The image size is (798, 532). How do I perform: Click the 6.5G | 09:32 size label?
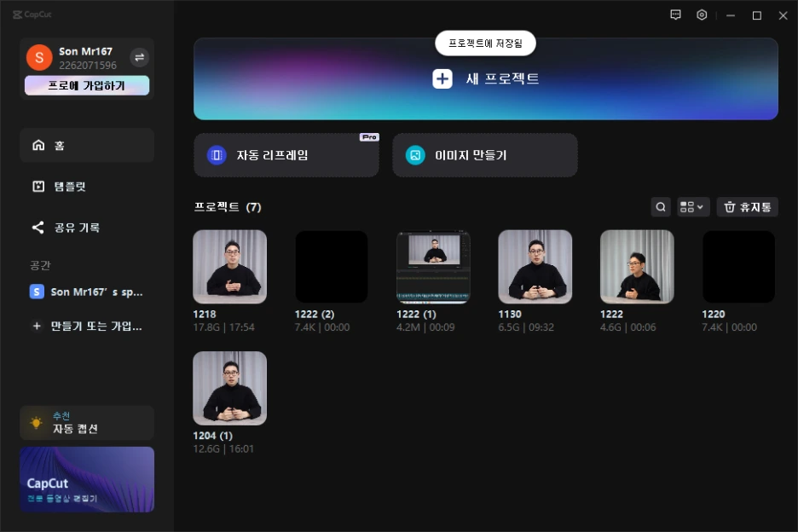click(x=526, y=327)
